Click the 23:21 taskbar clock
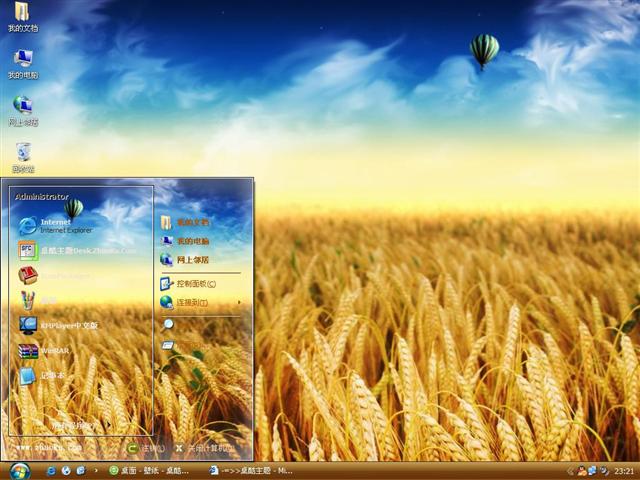The width and height of the screenshot is (640, 480). 624,471
